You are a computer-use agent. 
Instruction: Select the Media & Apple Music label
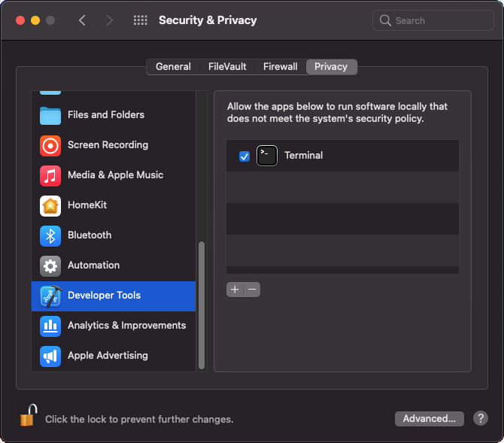115,175
